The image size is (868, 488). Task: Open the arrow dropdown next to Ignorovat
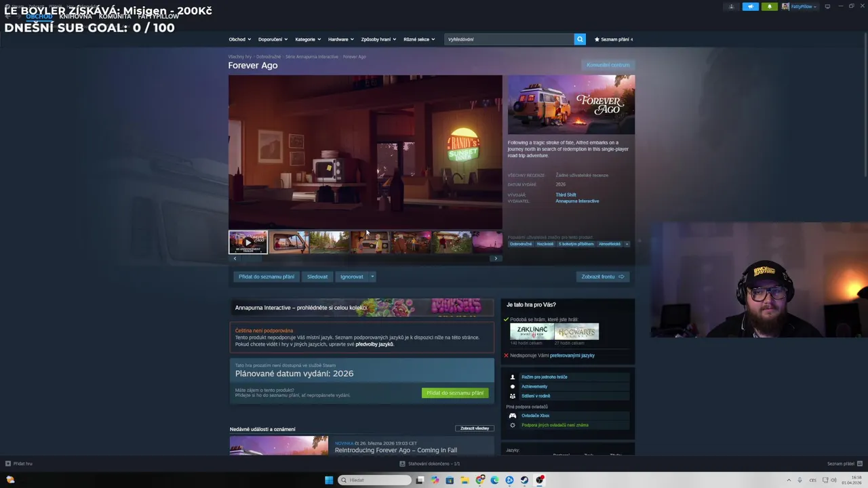372,277
